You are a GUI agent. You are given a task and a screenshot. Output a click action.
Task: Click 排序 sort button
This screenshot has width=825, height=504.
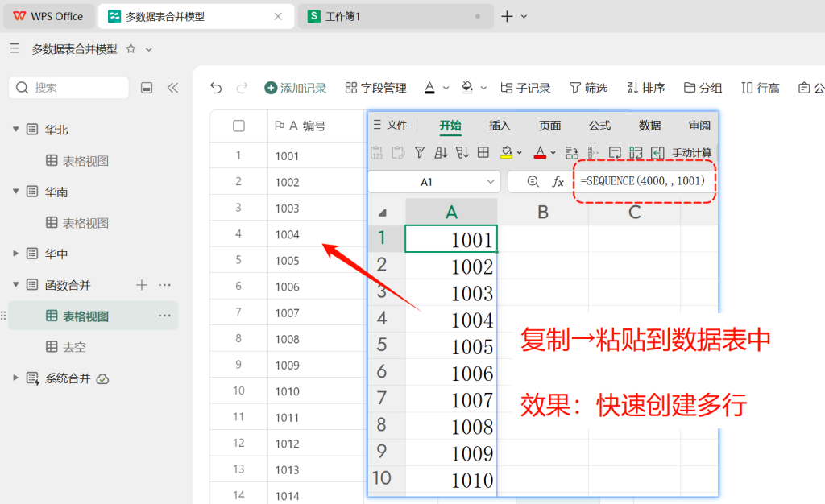(x=646, y=88)
